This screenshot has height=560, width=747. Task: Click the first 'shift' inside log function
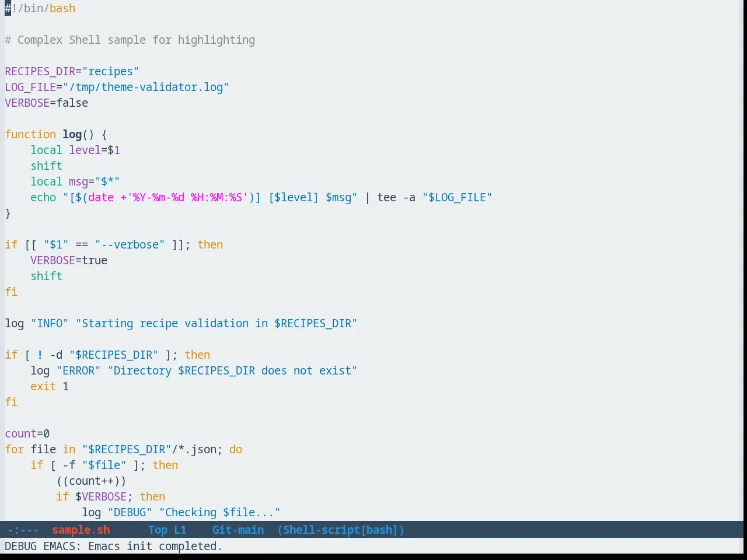tap(47, 166)
